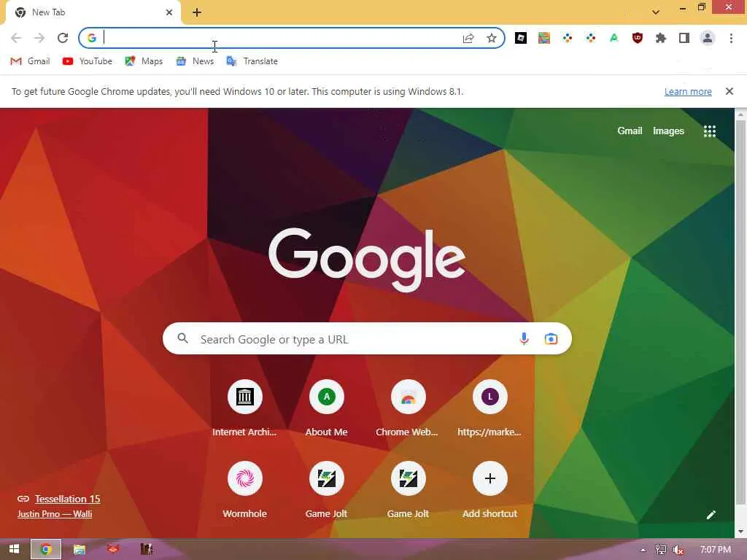The image size is (747, 560).
Task: Open the first Game Jolt shortcut
Action: (326, 491)
